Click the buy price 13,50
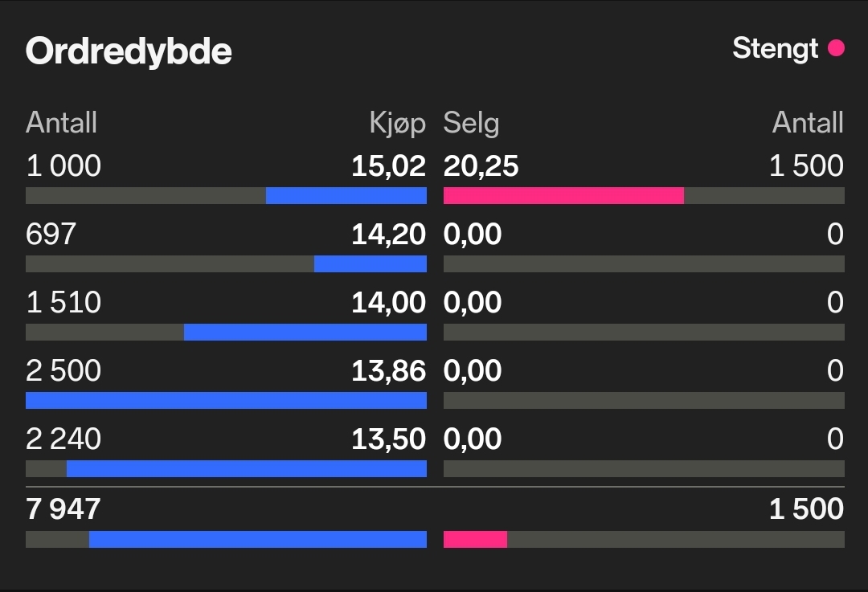 389,439
